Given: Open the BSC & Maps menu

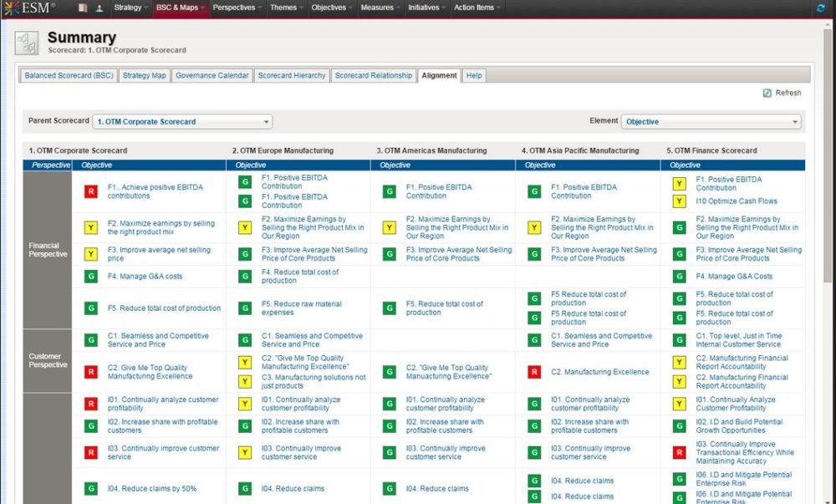Looking at the screenshot, I should (180, 8).
